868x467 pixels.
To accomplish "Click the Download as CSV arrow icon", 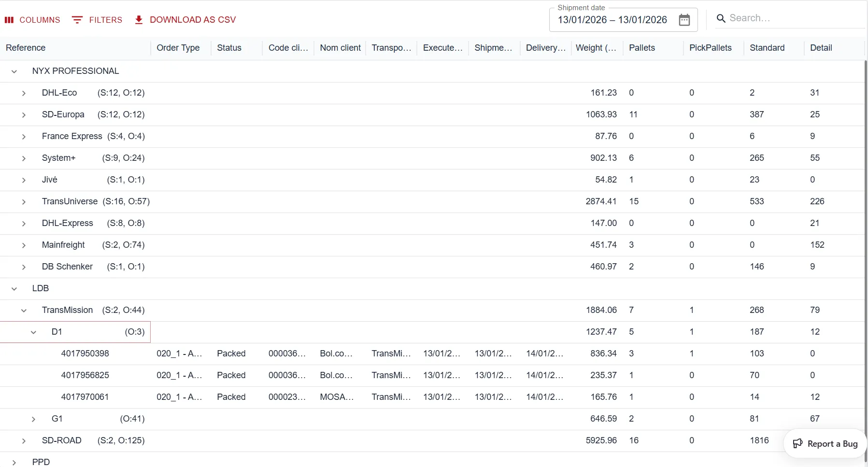I will (x=139, y=20).
